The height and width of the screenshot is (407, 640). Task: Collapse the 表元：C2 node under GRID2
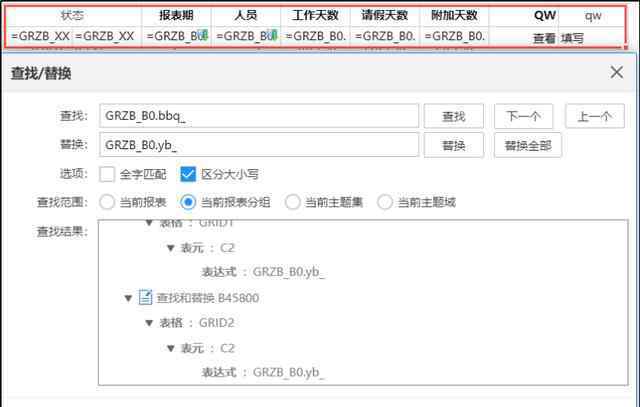[170, 348]
